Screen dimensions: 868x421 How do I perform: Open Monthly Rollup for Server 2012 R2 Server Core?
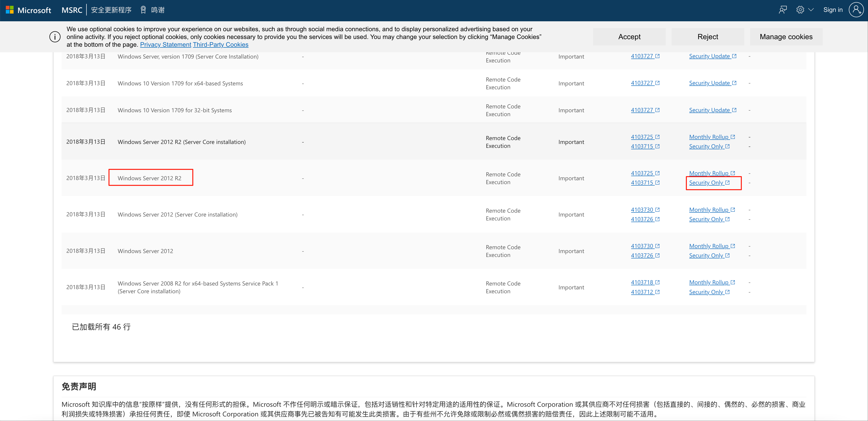712,137
